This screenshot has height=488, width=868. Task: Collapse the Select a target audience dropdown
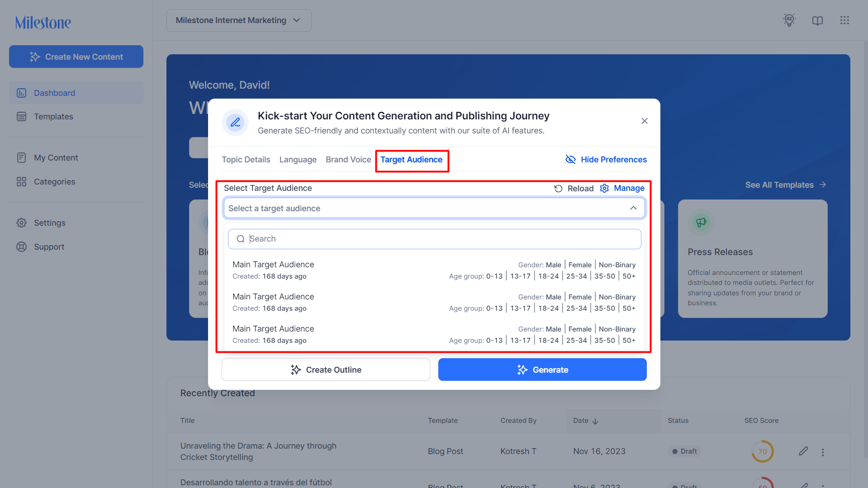pos(633,208)
